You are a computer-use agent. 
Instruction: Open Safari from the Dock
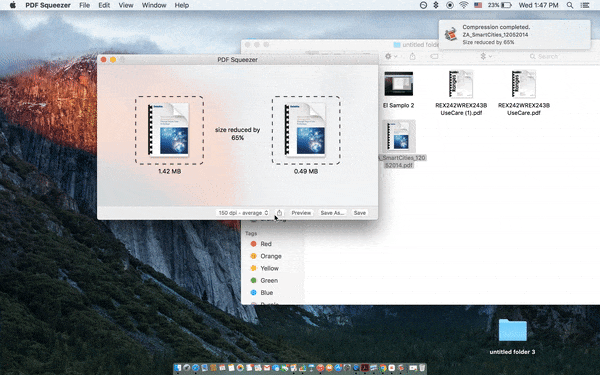click(x=196, y=368)
